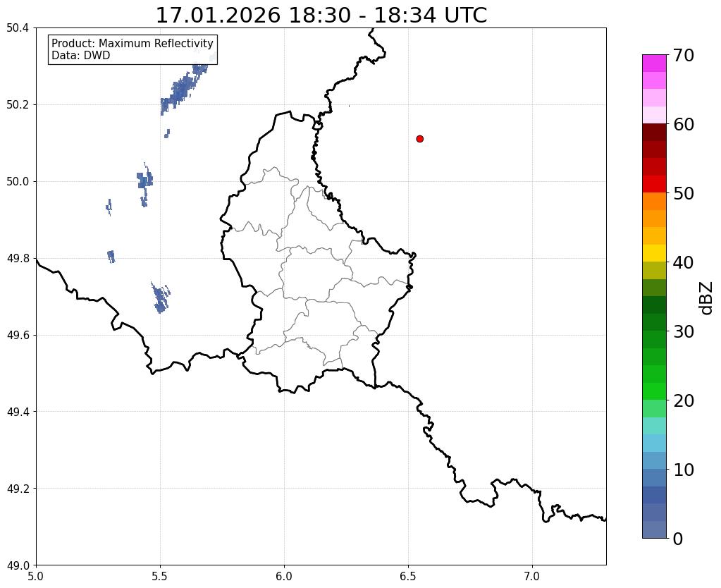The image size is (721, 588).
Task: Click the latitude axis label 49.0
Action: pyautogui.click(x=18, y=565)
